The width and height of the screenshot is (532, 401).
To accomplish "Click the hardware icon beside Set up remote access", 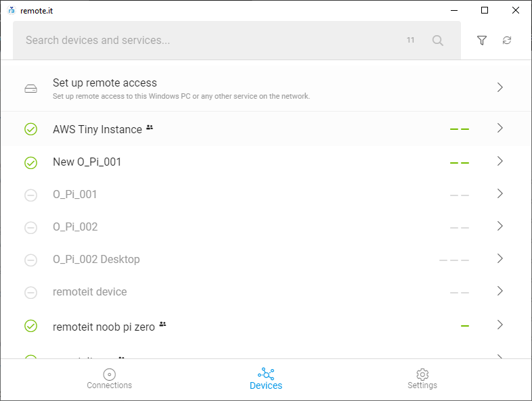I will click(x=31, y=89).
